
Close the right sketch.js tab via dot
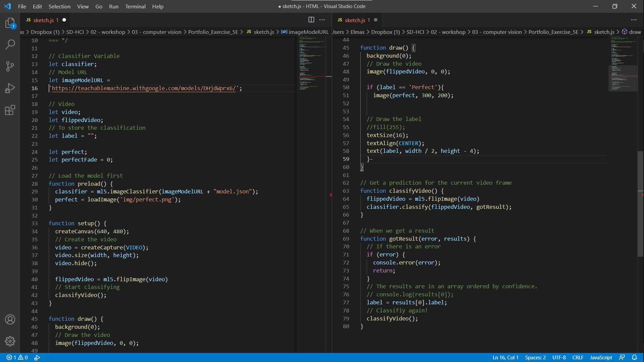point(376,20)
